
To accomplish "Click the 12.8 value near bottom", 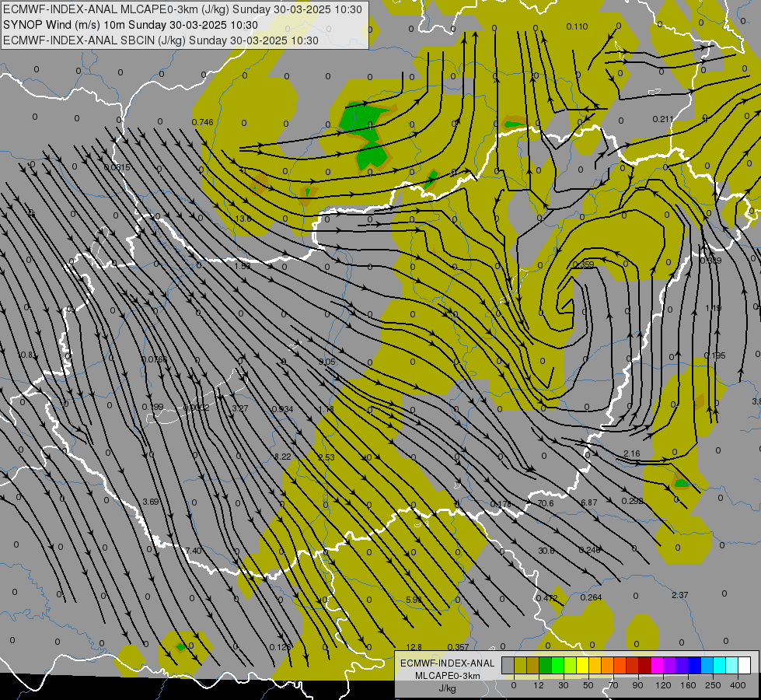I will pos(414,647).
